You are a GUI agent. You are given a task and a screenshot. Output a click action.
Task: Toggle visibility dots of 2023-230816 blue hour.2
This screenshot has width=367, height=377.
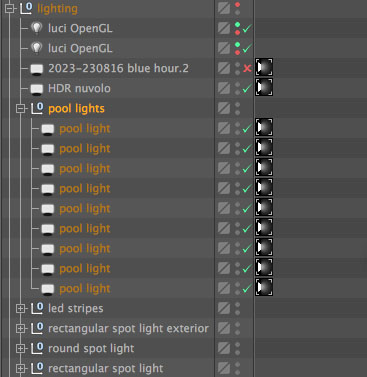click(237, 68)
